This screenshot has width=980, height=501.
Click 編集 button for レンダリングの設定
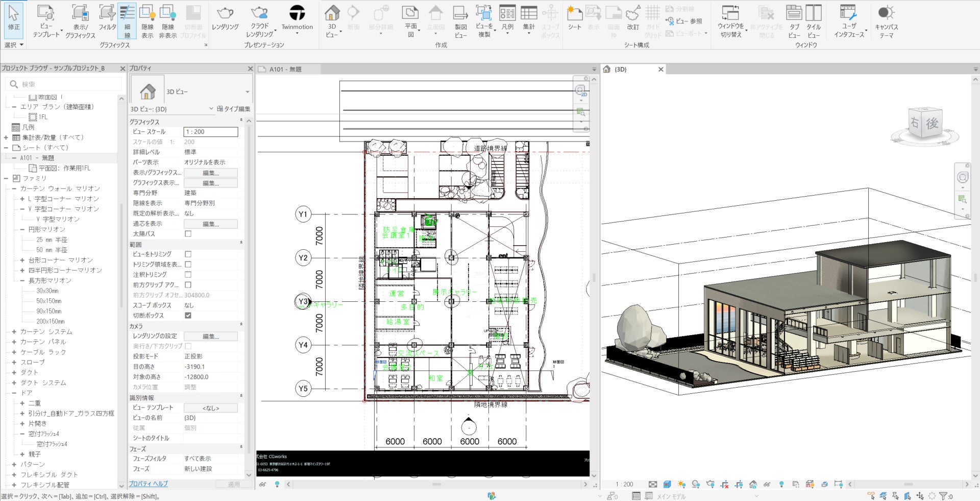click(210, 337)
